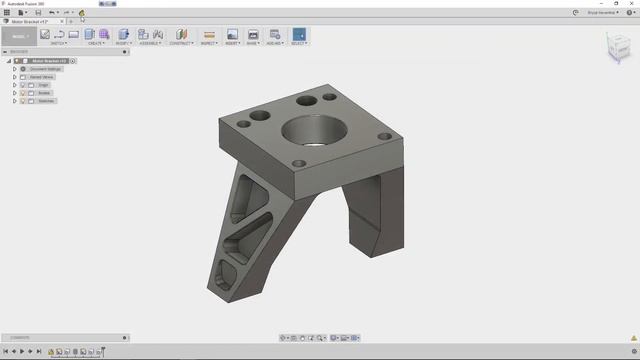Close the Motor Bracket v17 tab
The width and height of the screenshot is (640, 360).
coord(62,22)
